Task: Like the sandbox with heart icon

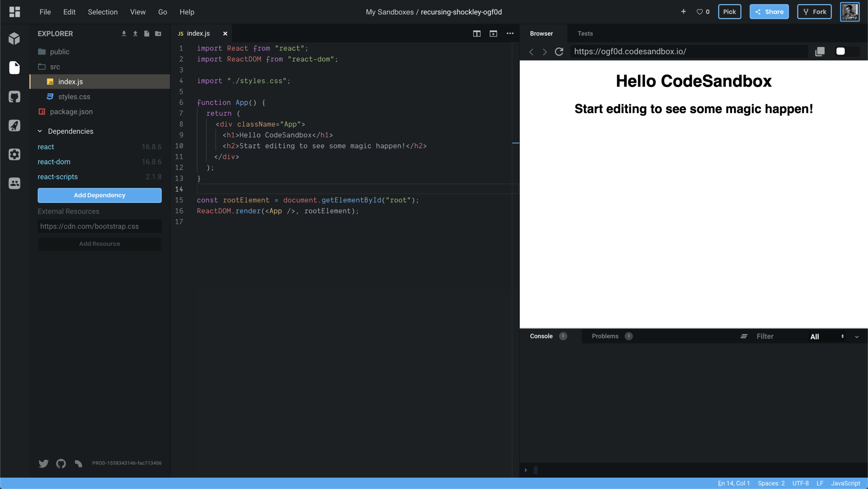Action: click(699, 12)
